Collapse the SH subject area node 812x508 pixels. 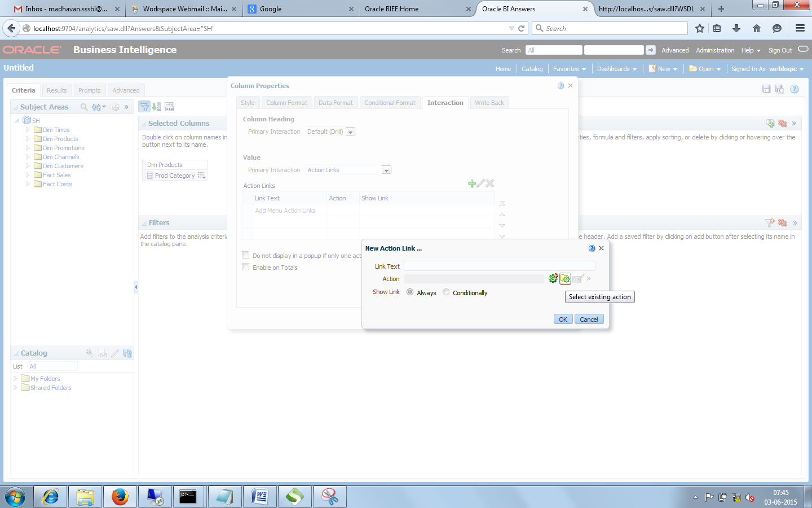17,121
